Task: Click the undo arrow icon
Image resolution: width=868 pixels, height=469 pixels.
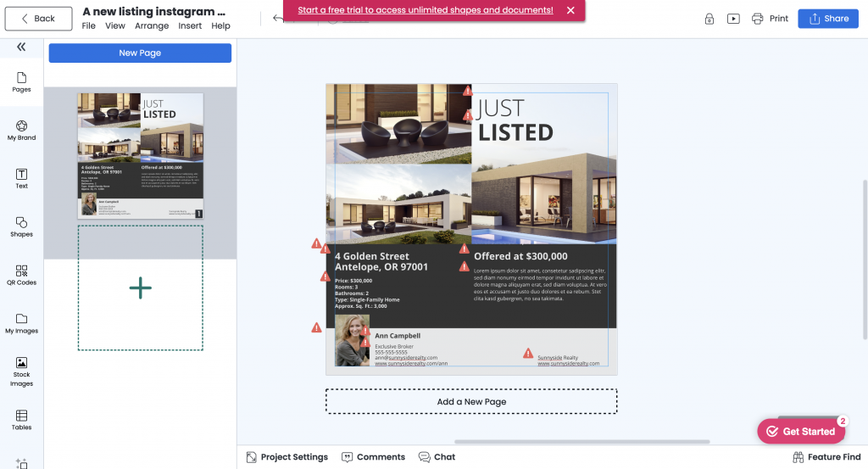Action: 278,19
